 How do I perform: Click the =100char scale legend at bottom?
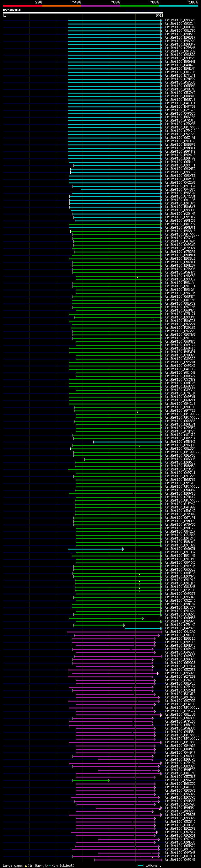[150, 865]
